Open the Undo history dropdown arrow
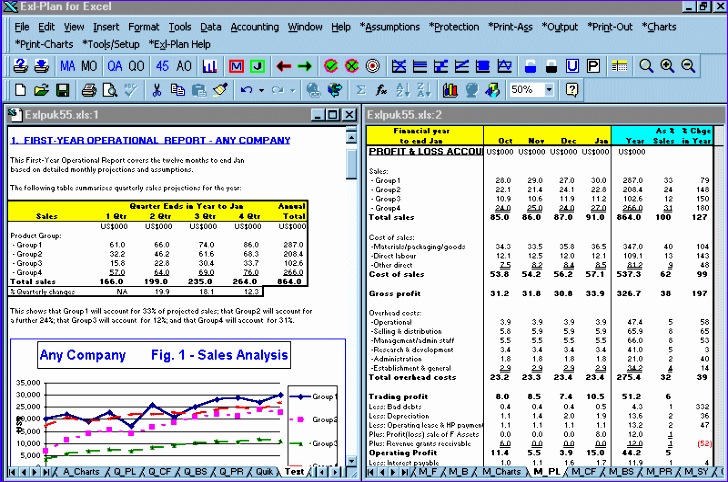Viewport: 728px width, 482px height. pos(261,90)
